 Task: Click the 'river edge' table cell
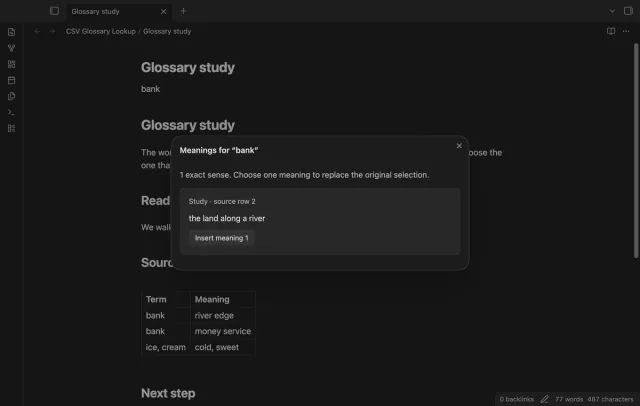pyautogui.click(x=214, y=315)
